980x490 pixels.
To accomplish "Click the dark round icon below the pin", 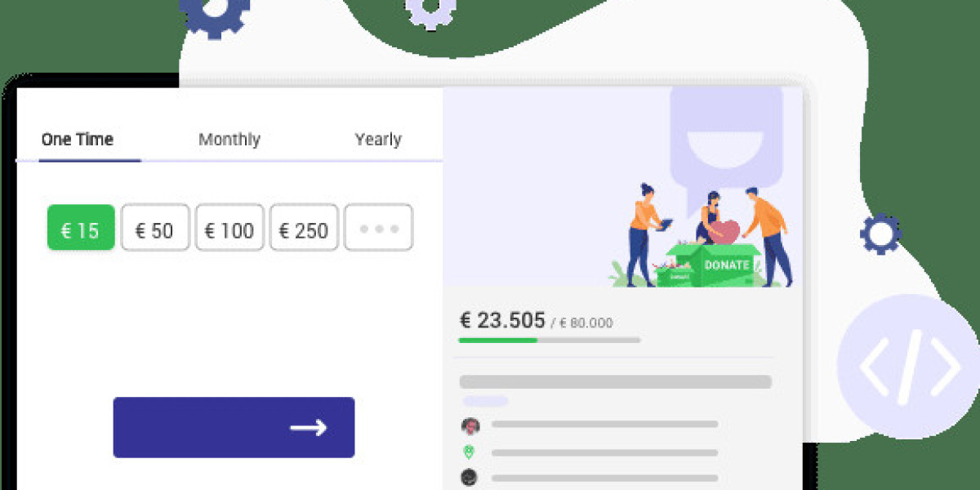I will coord(469,478).
